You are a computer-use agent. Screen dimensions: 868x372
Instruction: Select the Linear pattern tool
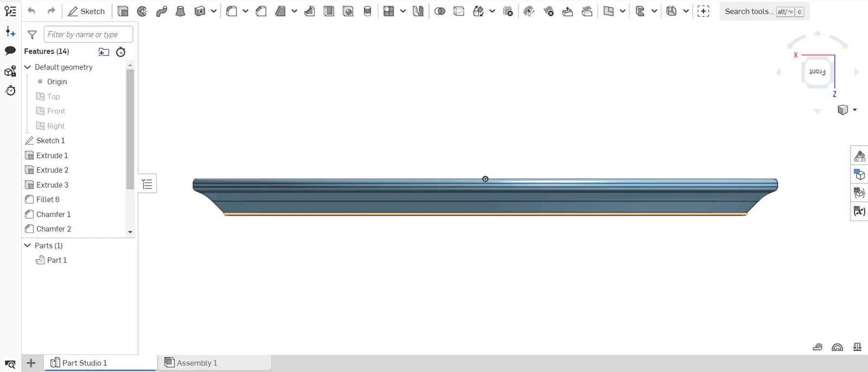pos(388,11)
